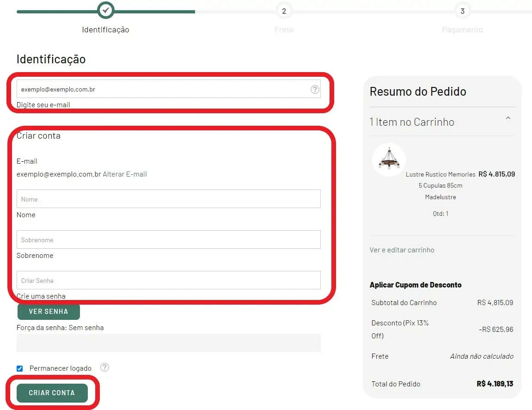
Task: Click the help icon beside Permanecer logado
Action: coord(105,367)
